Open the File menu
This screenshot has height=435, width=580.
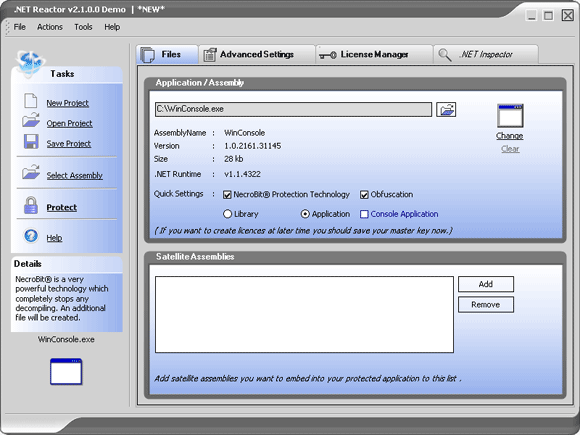point(20,27)
